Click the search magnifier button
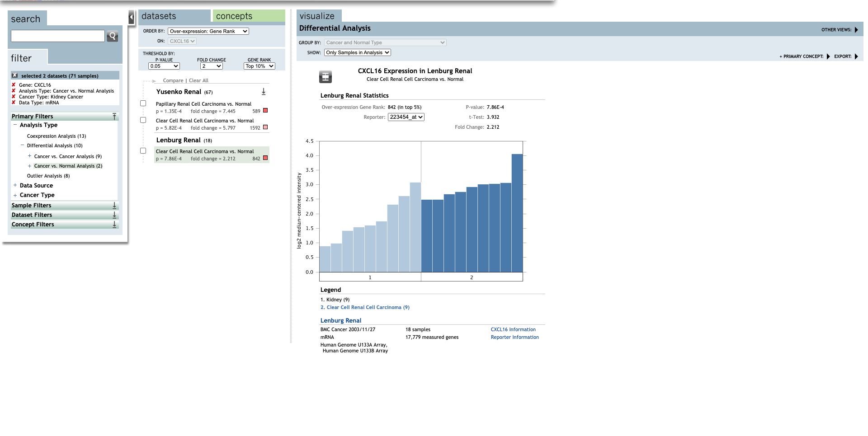This screenshot has height=436, width=868. (112, 36)
